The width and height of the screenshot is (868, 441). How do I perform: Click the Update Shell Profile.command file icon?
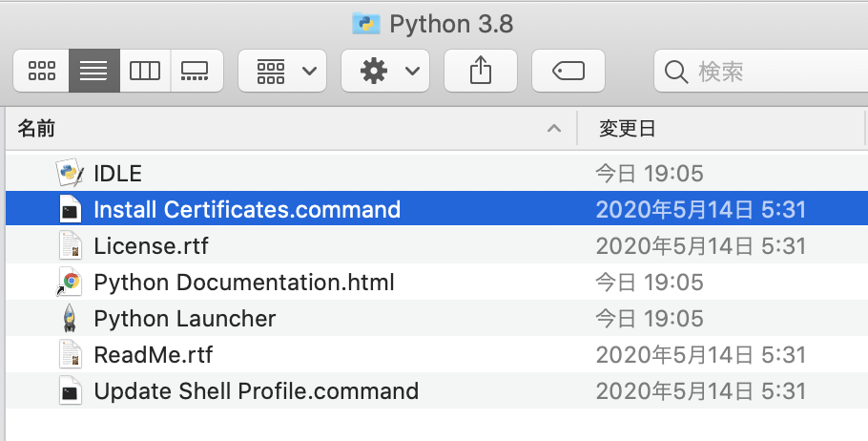point(71,390)
